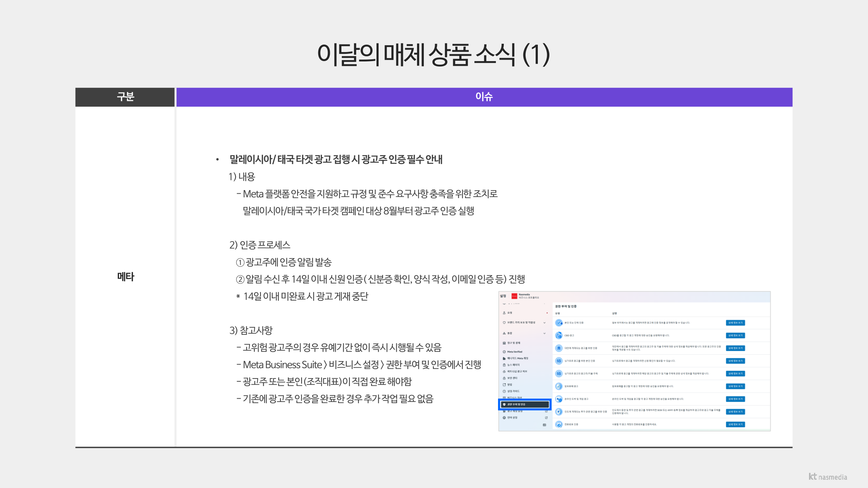This screenshot has height=488, width=868.
Task: Click the CBD 광고 row label
Action: tap(569, 335)
